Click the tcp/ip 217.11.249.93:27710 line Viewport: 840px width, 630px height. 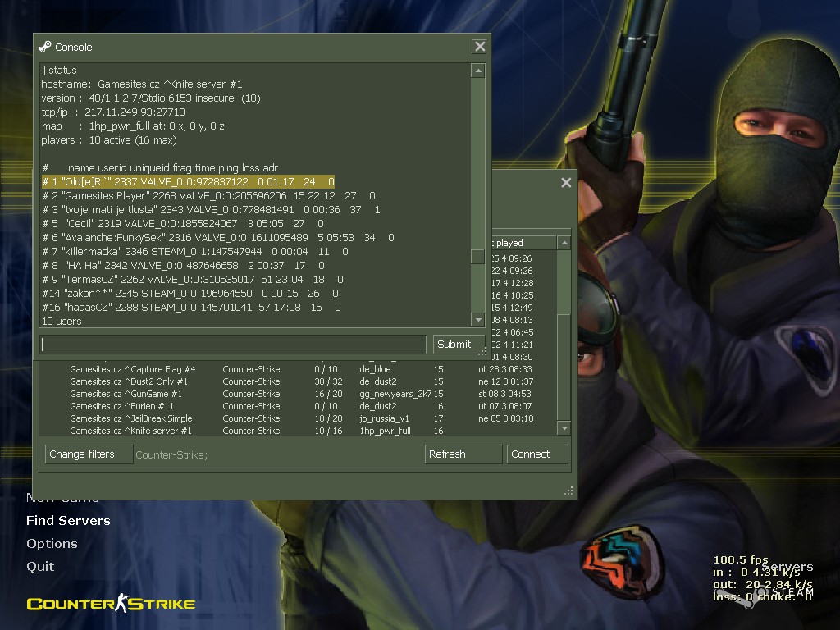click(113, 112)
